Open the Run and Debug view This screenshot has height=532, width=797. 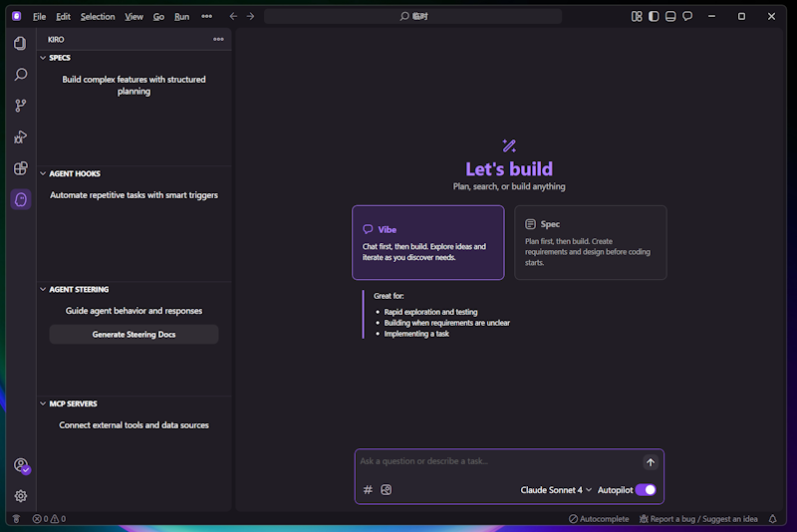point(20,136)
